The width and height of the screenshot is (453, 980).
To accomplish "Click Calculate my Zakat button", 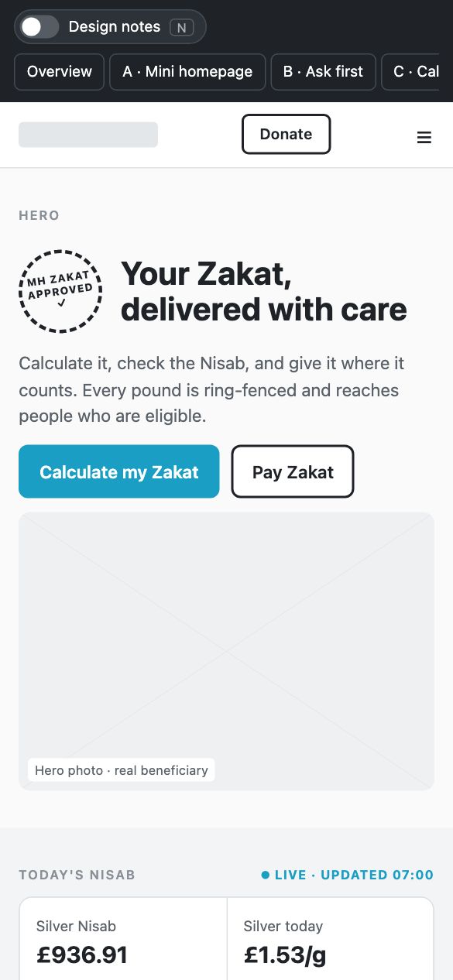I will 119,471.
